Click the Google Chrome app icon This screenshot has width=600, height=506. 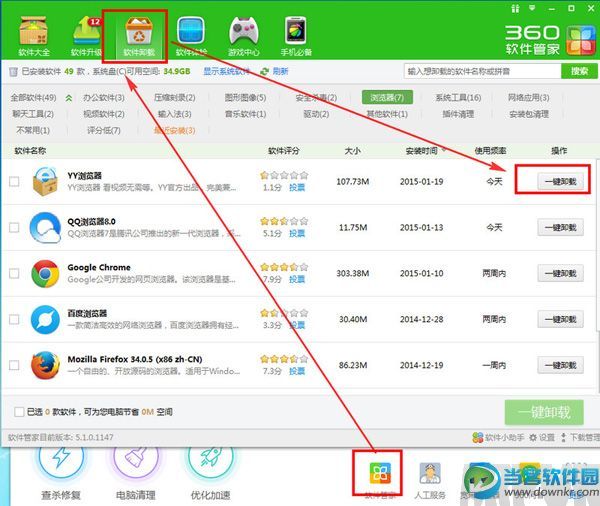click(45, 273)
